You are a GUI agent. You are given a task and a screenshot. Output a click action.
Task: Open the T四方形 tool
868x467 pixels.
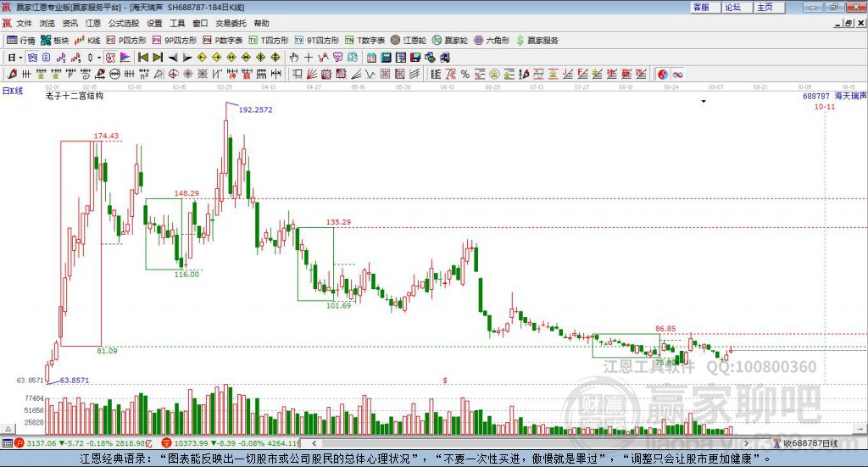pyautogui.click(x=269, y=41)
